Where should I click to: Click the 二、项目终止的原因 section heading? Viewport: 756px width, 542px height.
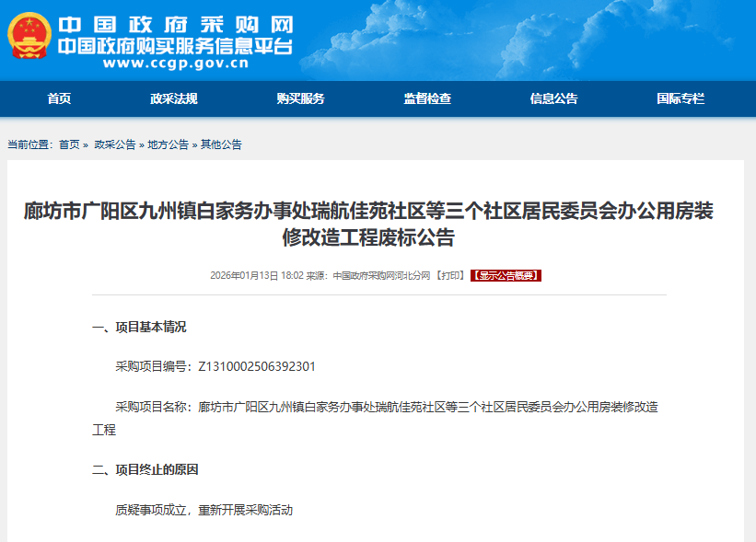(x=145, y=469)
